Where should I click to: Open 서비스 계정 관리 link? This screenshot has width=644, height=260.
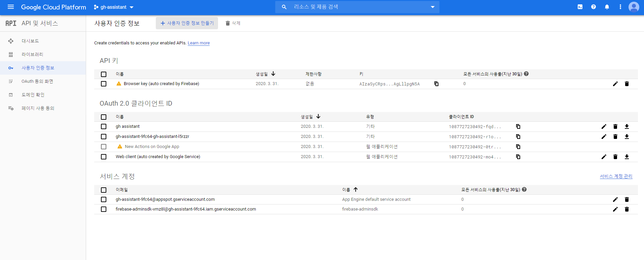tap(616, 176)
